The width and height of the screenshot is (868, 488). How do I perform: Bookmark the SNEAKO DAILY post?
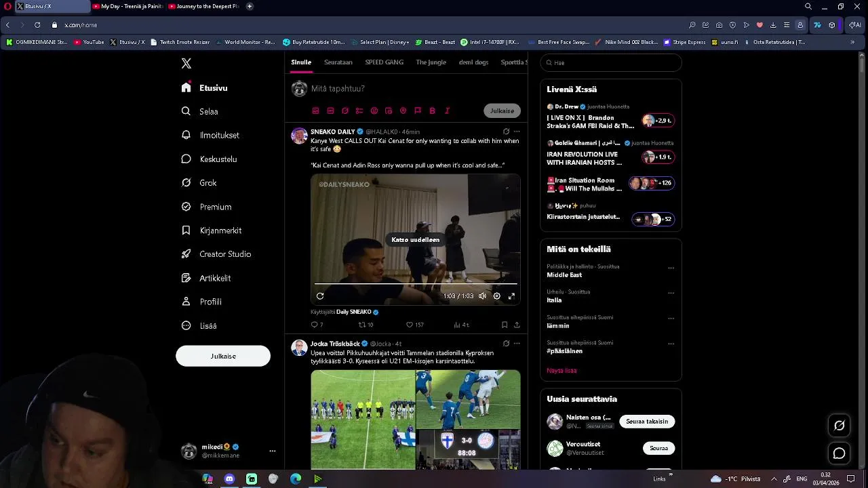(505, 325)
